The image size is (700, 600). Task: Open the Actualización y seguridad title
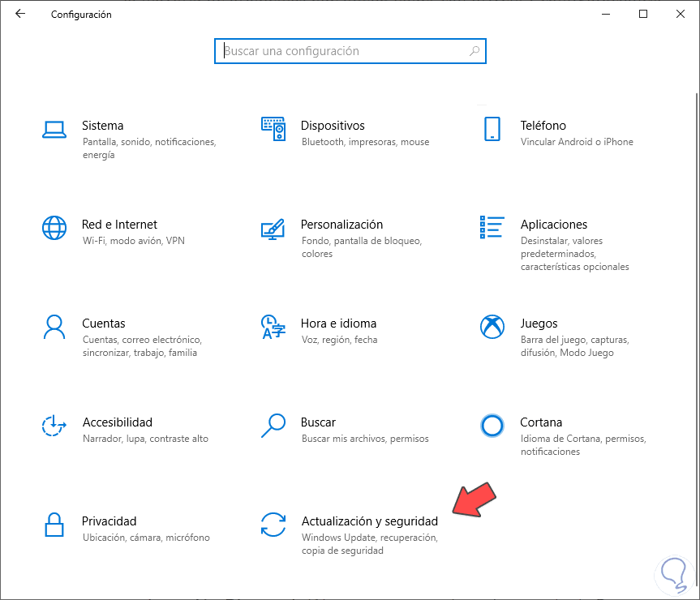tap(370, 521)
